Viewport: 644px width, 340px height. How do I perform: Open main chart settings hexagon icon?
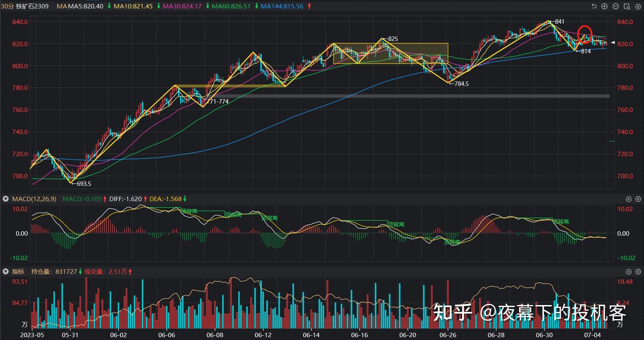pyautogui.click(x=638, y=6)
